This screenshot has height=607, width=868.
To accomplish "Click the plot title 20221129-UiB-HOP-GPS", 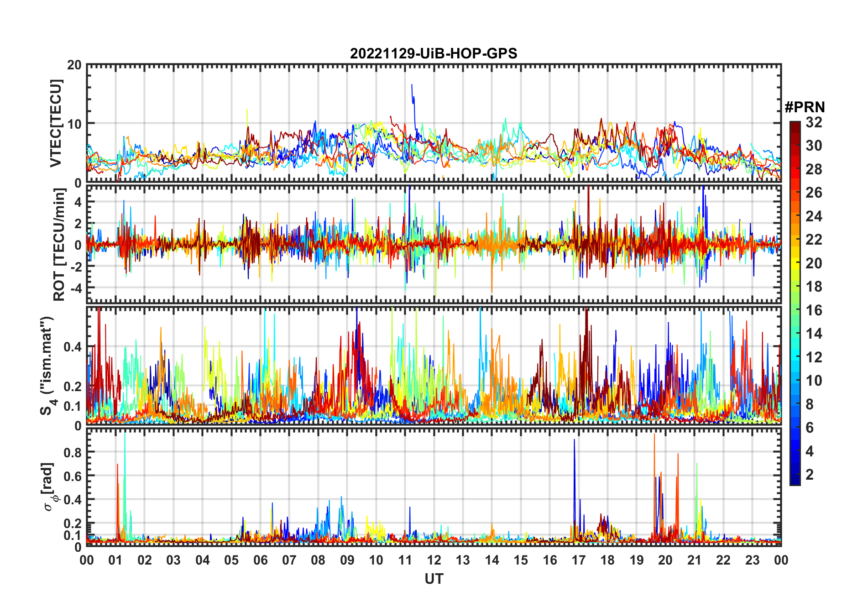I will click(x=434, y=53).
